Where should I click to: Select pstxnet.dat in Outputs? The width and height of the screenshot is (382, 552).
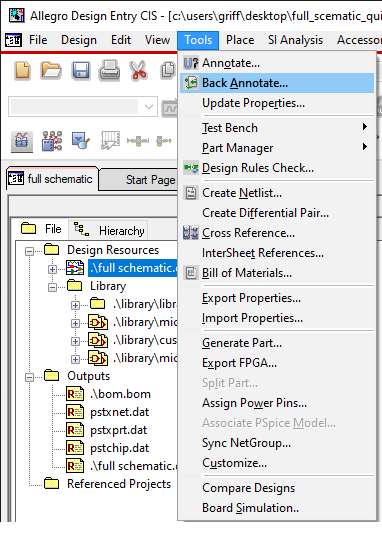point(119,412)
